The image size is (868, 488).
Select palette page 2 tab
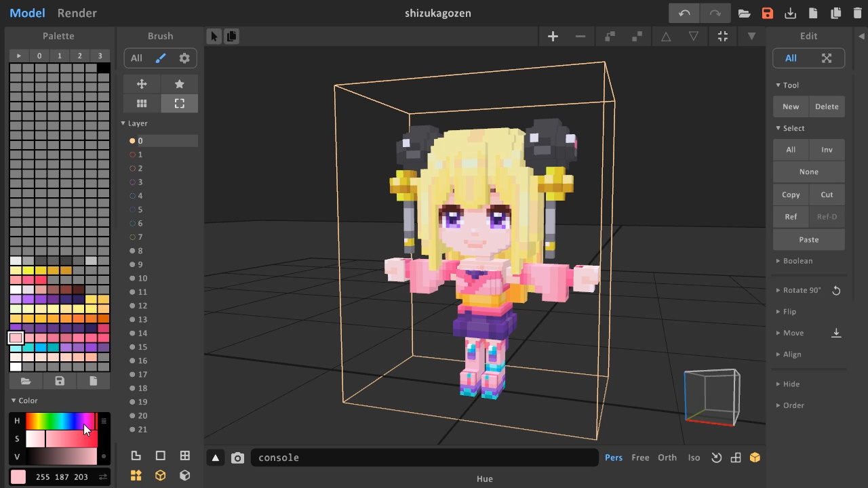[x=80, y=56]
